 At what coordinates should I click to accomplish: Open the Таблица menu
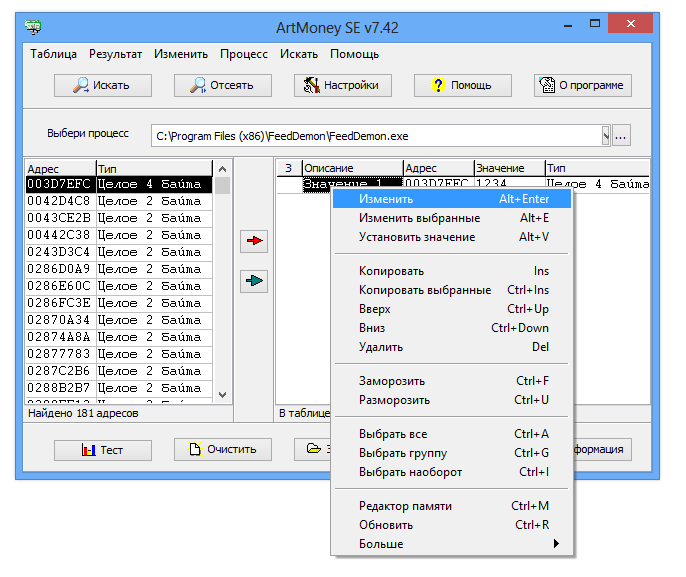(x=53, y=54)
